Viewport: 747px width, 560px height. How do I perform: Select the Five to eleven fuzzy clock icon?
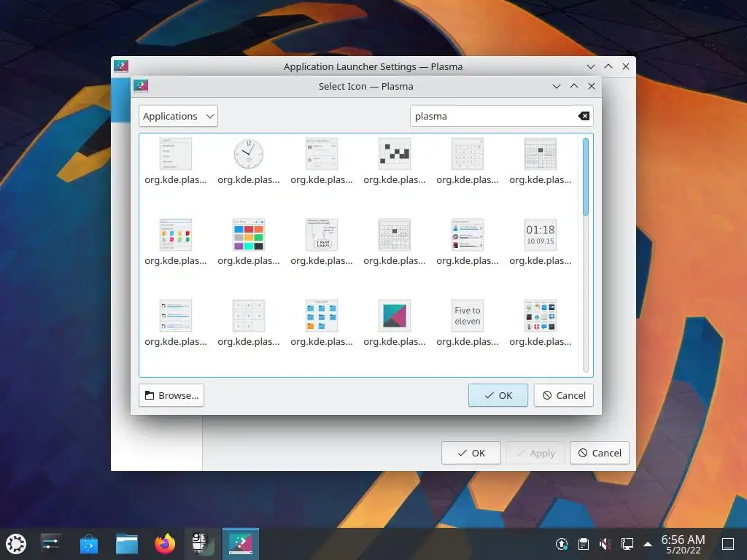point(468,316)
